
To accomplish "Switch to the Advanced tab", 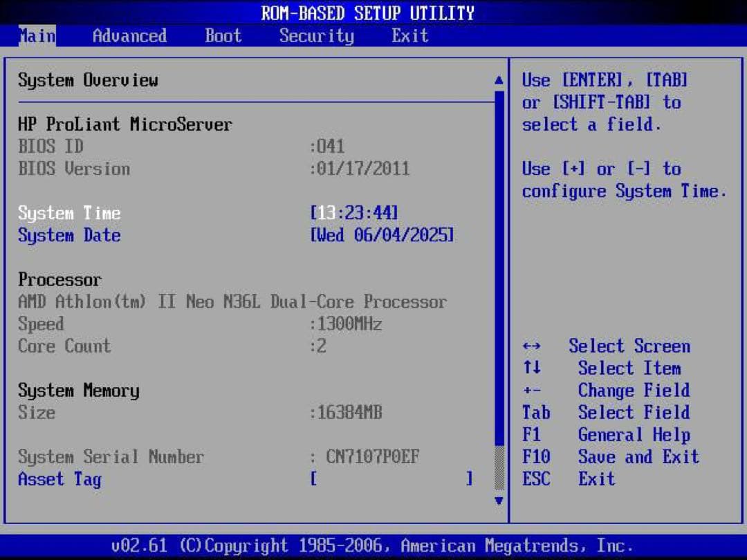I will click(129, 36).
